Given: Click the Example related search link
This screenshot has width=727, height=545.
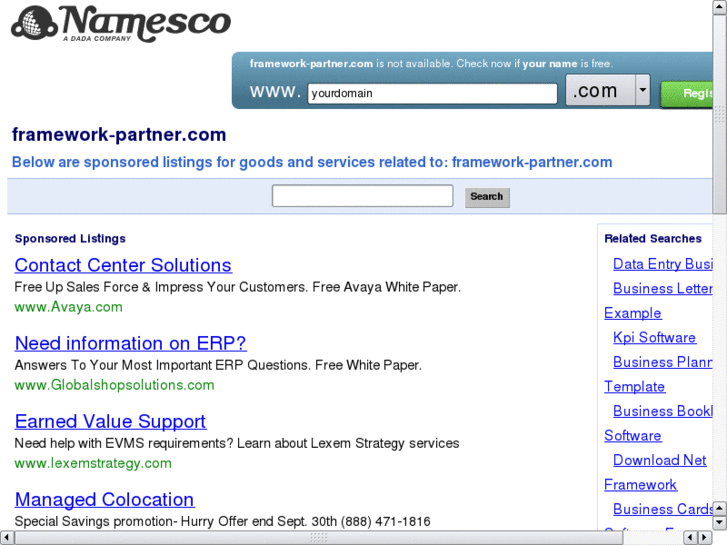Looking at the screenshot, I should tap(632, 313).
